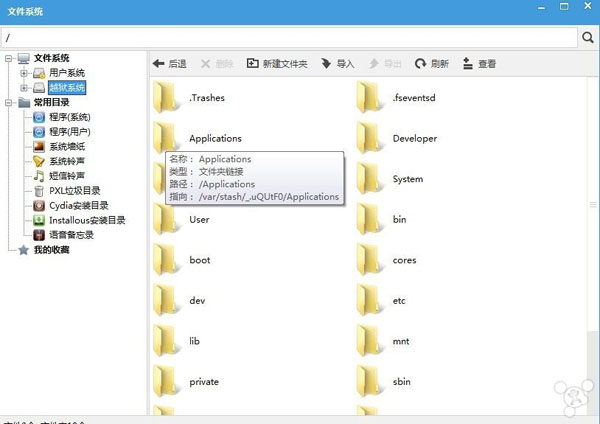Minimize the 文件系统 window
The image size is (600, 424).
click(541, 8)
